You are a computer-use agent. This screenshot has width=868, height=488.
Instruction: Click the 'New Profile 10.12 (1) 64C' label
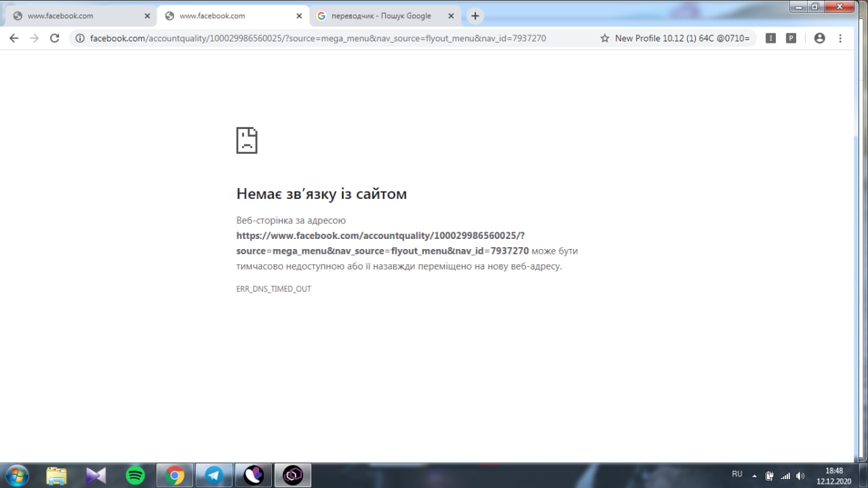[x=682, y=39]
